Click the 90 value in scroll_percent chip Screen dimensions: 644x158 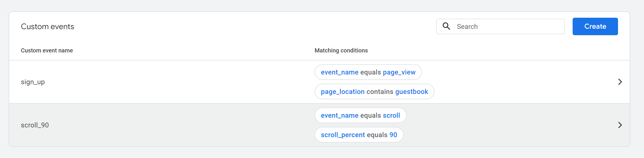tap(393, 135)
